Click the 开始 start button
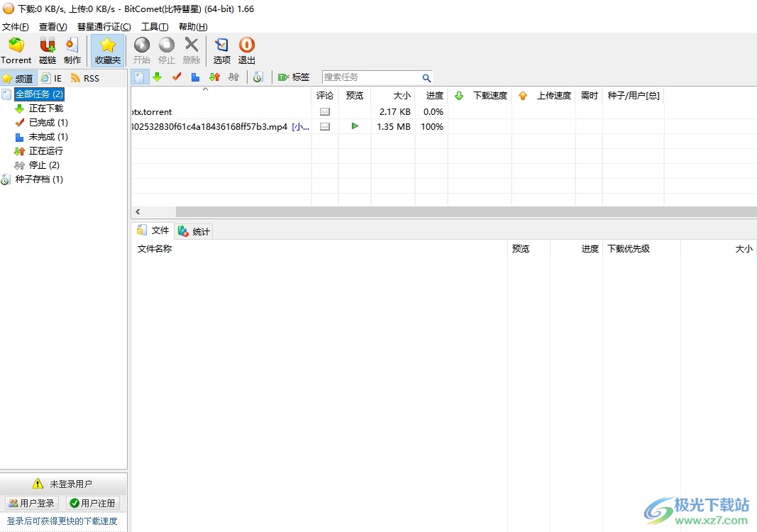757x532 pixels. click(x=141, y=50)
